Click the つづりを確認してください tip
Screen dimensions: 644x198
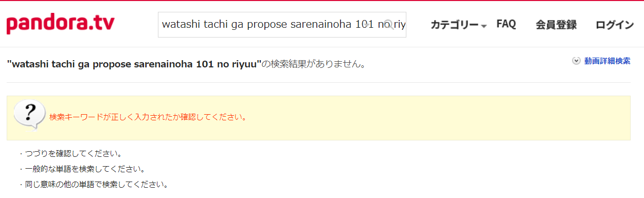(x=70, y=154)
